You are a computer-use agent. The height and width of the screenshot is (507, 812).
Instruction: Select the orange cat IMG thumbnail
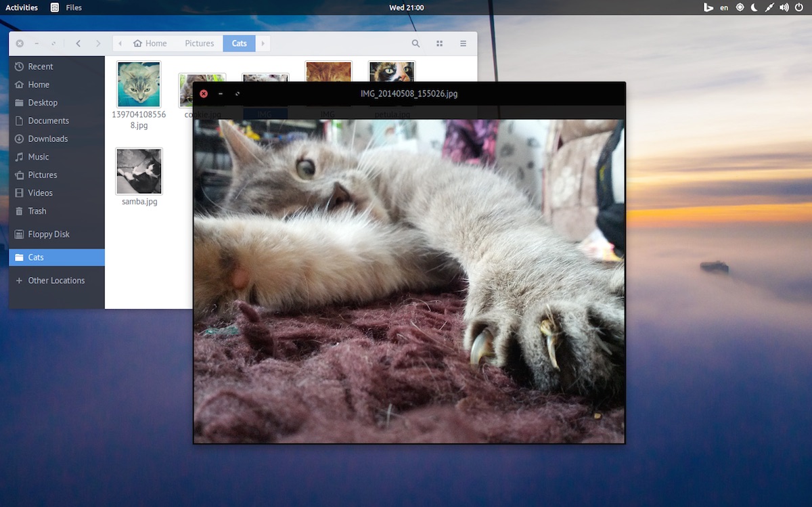328,71
